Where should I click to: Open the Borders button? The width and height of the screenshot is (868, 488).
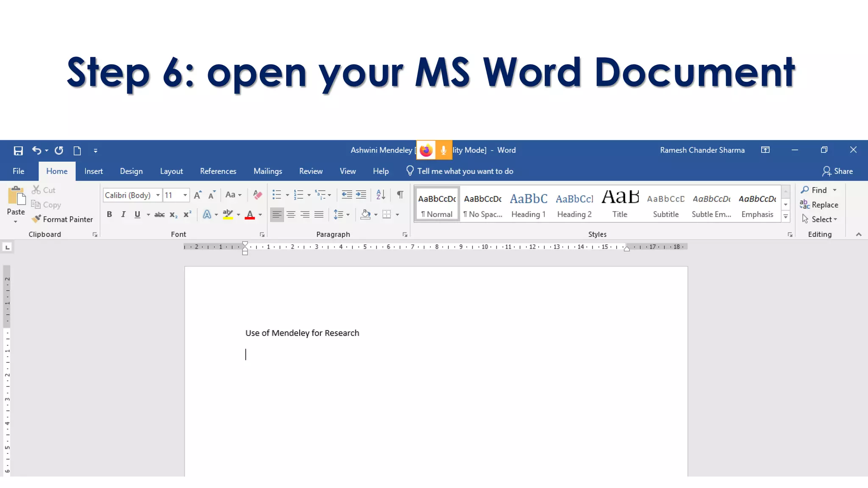coord(387,214)
